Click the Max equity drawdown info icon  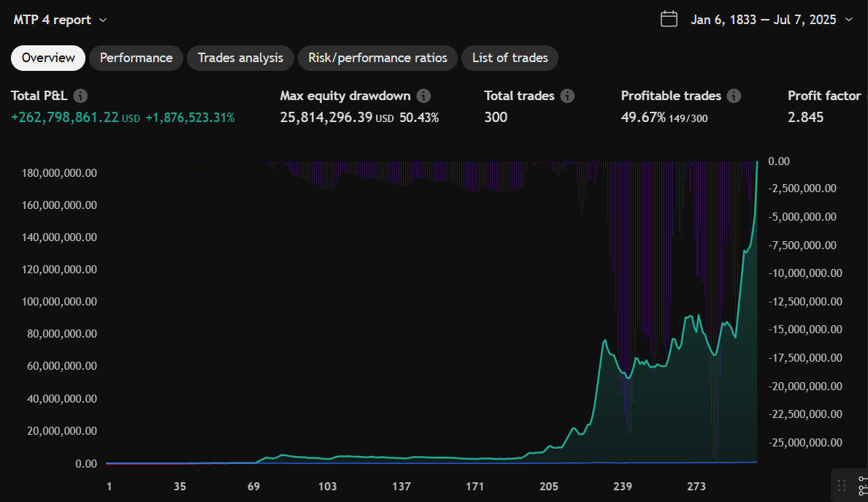423,96
